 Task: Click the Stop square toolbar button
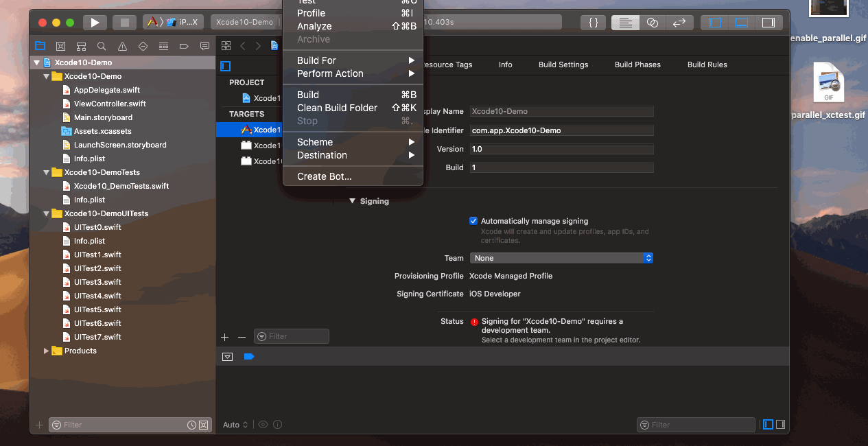point(124,23)
